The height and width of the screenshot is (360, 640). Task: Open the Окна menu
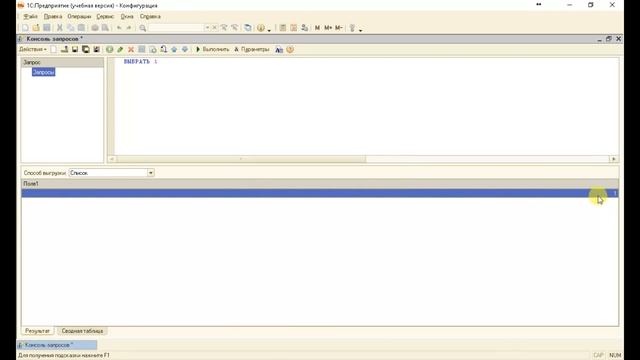(127, 16)
